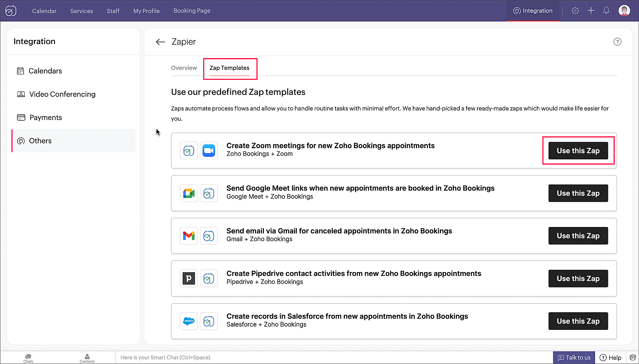Click the Talk to us button
This screenshot has height=364, width=639.
[x=574, y=358]
